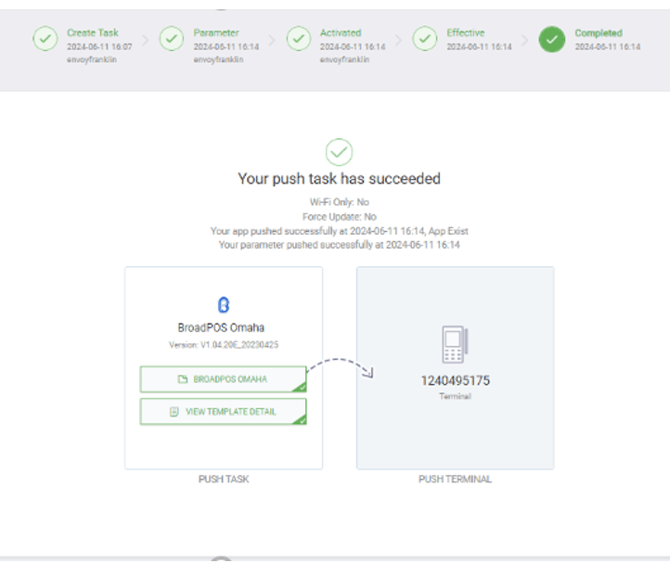Click the Parameter step checkmark icon

click(x=172, y=39)
